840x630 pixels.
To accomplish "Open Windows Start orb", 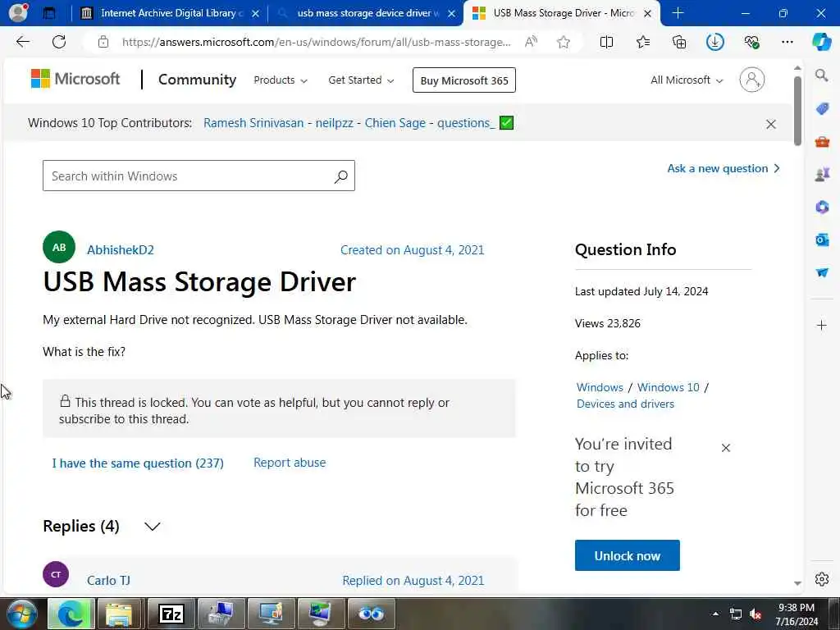I will (21, 614).
